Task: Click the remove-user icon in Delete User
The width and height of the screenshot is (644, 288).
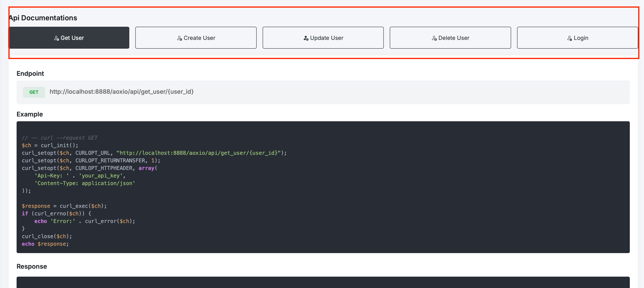Action: [434, 38]
